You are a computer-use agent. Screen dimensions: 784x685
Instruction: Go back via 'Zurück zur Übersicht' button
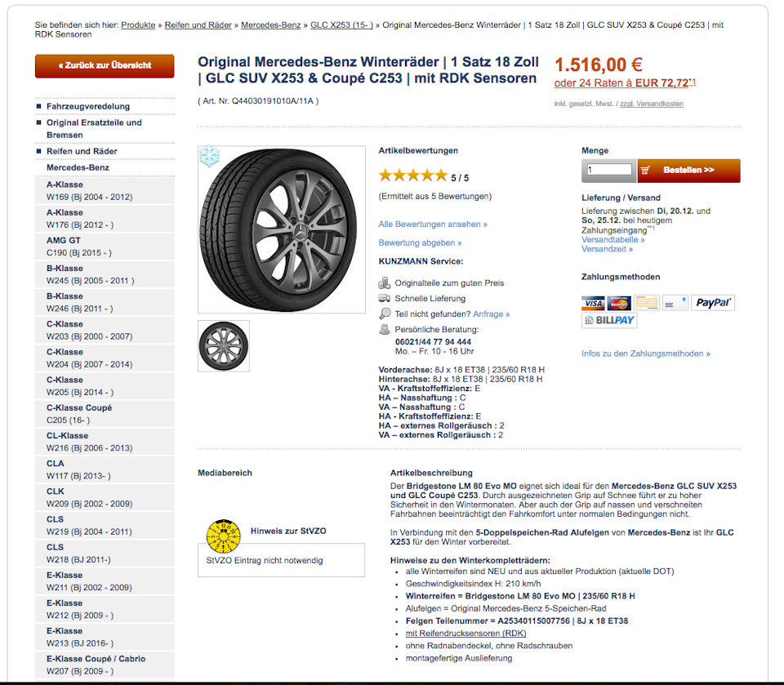(x=105, y=65)
